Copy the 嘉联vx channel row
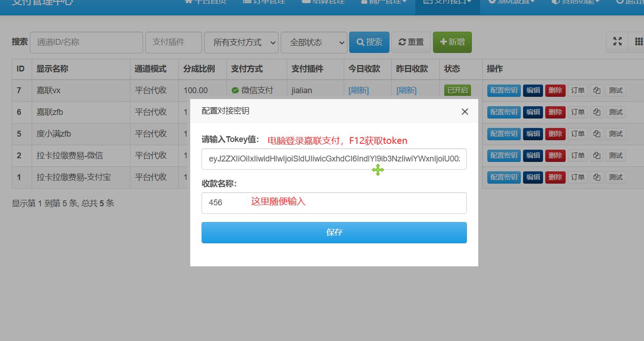 (596, 90)
